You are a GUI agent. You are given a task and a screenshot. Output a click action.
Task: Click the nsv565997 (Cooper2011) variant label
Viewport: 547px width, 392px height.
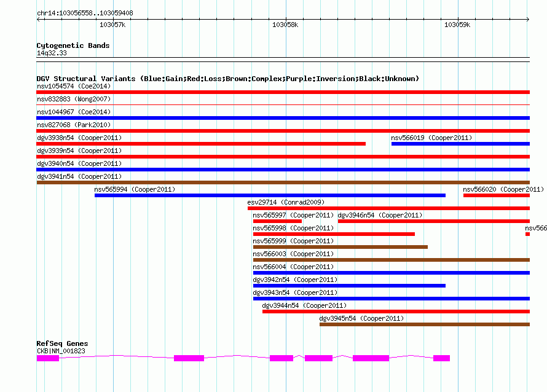(x=293, y=215)
